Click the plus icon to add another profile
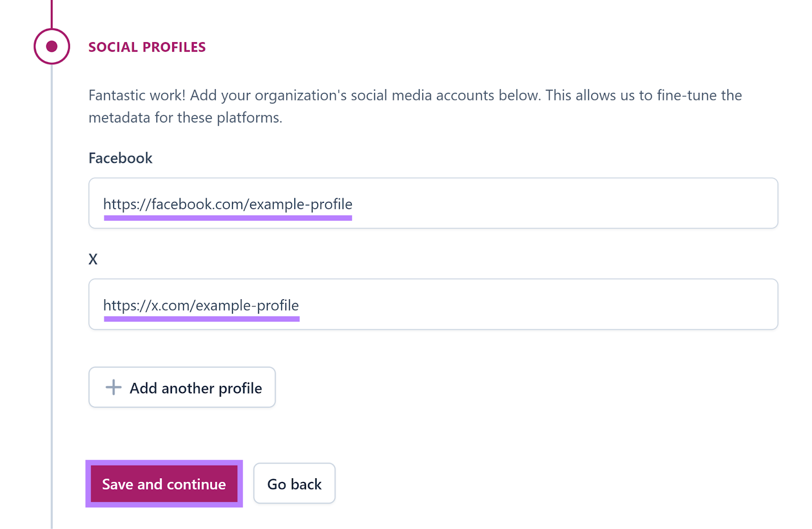 (113, 387)
